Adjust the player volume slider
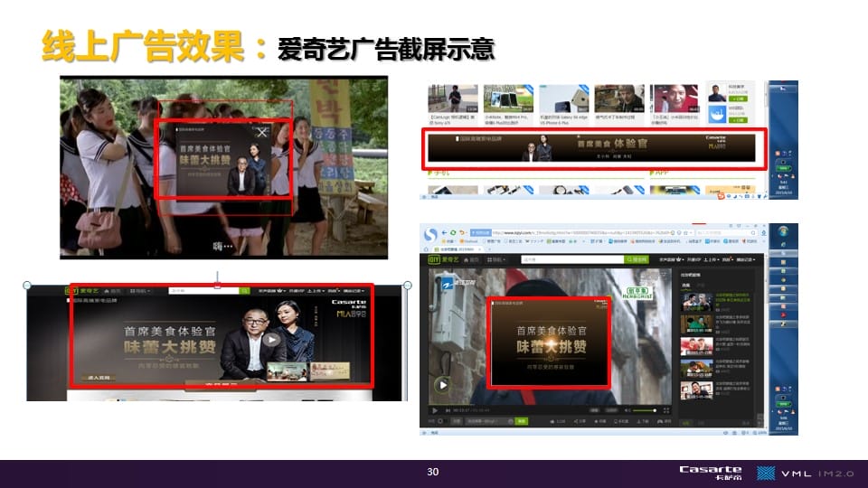868x488 pixels. [x=644, y=410]
